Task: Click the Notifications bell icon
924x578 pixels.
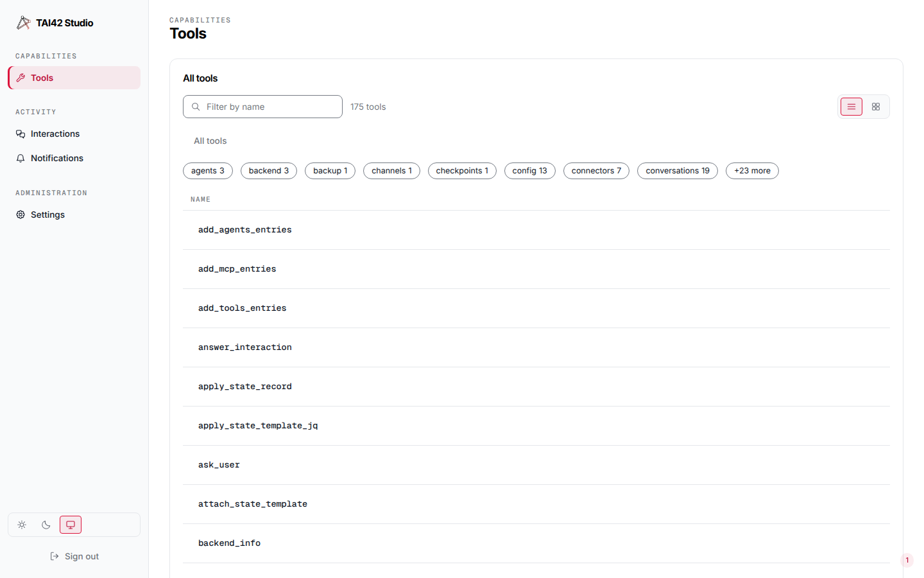Action: click(21, 158)
